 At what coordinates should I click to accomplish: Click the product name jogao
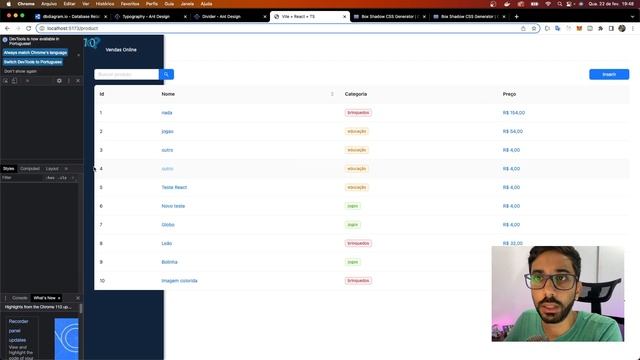pyautogui.click(x=167, y=131)
